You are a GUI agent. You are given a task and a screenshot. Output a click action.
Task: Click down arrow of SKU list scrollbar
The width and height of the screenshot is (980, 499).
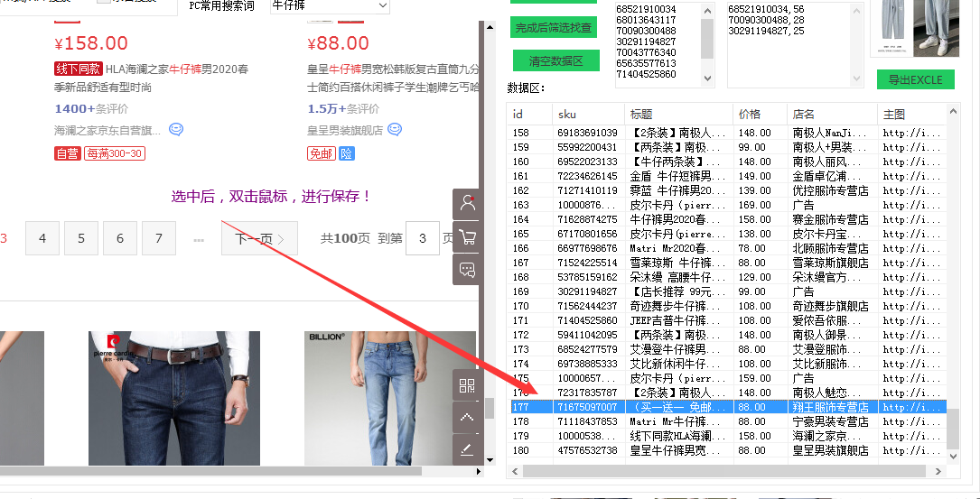(707, 79)
